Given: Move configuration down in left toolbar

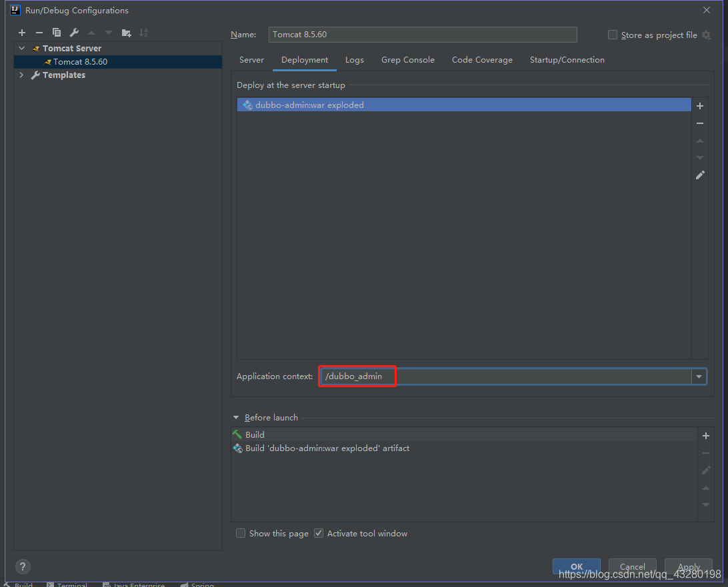Looking at the screenshot, I should (109, 33).
